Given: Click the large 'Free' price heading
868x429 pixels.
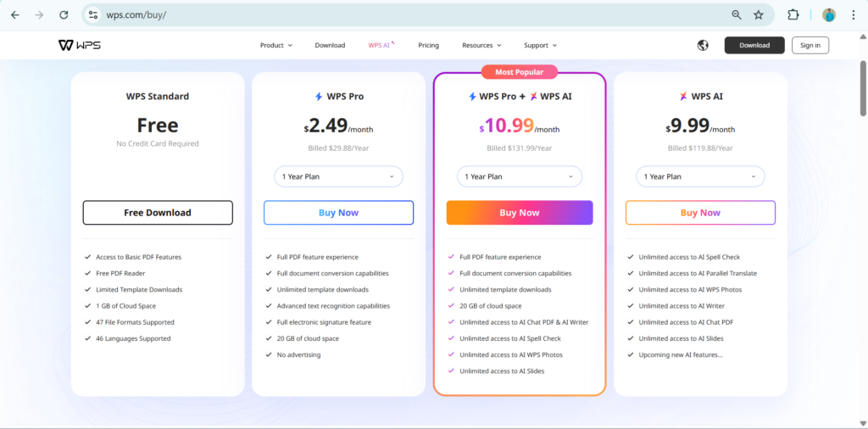Looking at the screenshot, I should (x=158, y=125).
